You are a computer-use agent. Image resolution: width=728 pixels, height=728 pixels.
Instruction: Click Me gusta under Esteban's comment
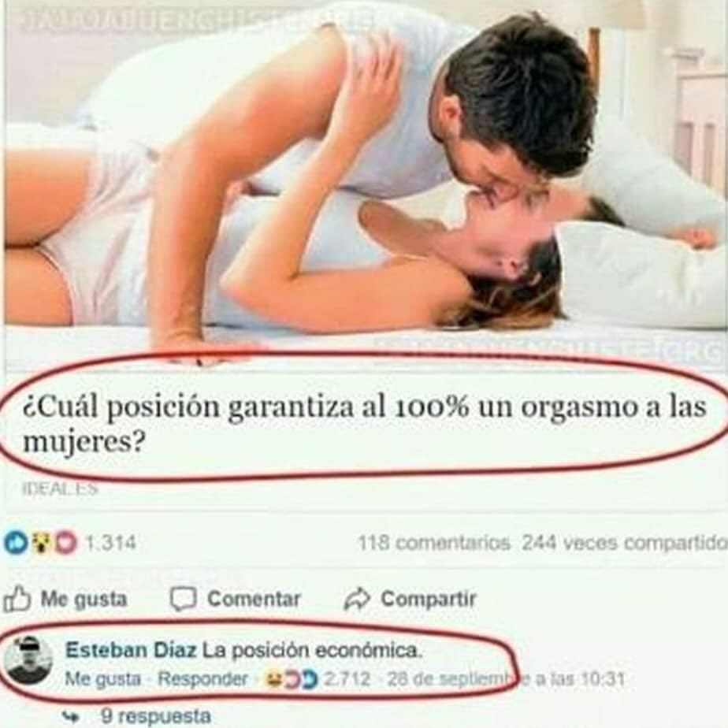click(102, 679)
